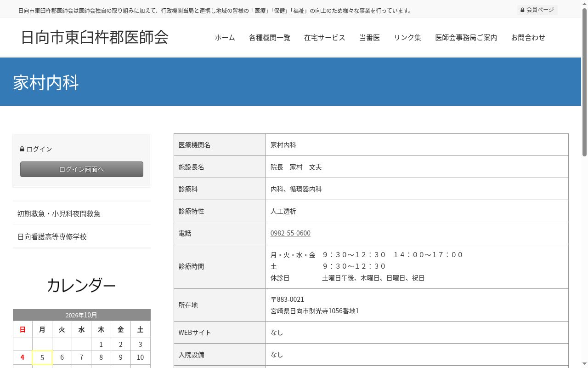Go to the ホーム menu item
This screenshot has width=588, height=368.
coord(225,38)
